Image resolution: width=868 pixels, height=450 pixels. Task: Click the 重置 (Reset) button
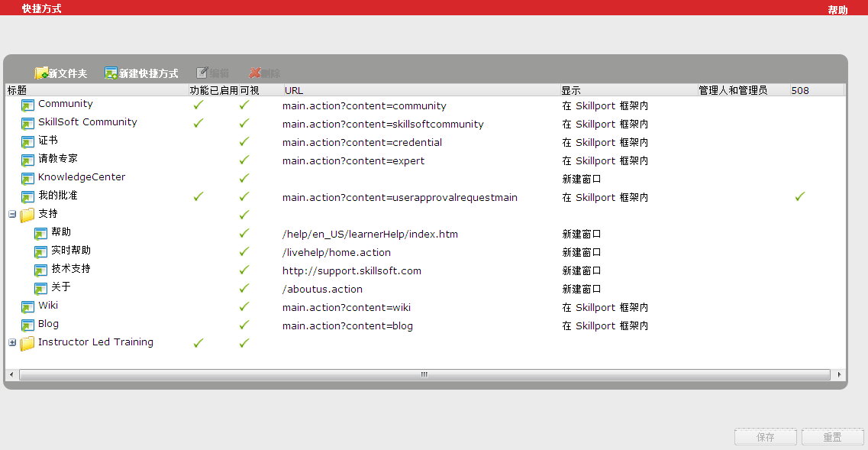click(832, 436)
